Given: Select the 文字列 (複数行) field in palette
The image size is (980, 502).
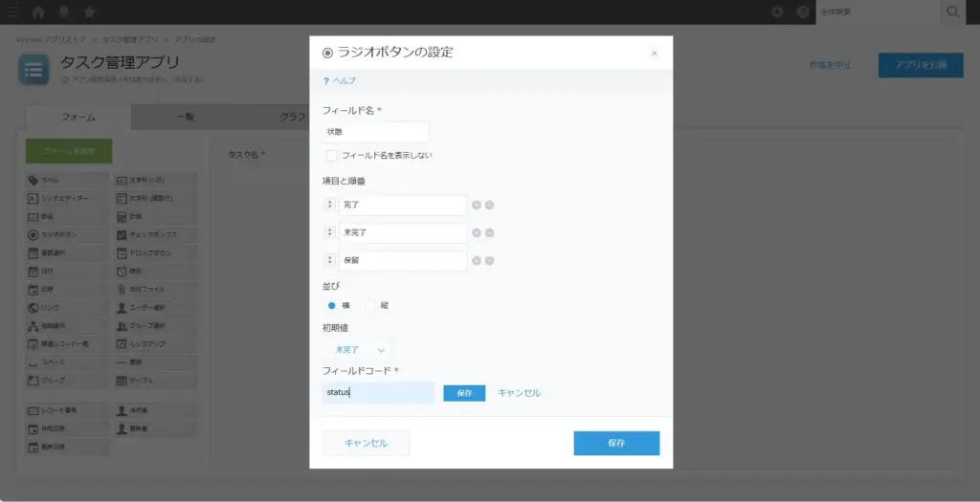Looking at the screenshot, I should click(156, 199).
